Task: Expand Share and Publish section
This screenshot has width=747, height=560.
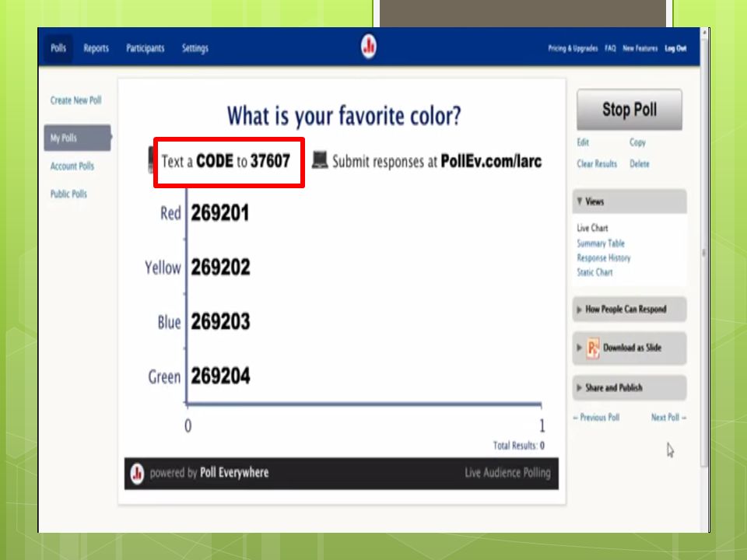Action: pyautogui.click(x=630, y=387)
